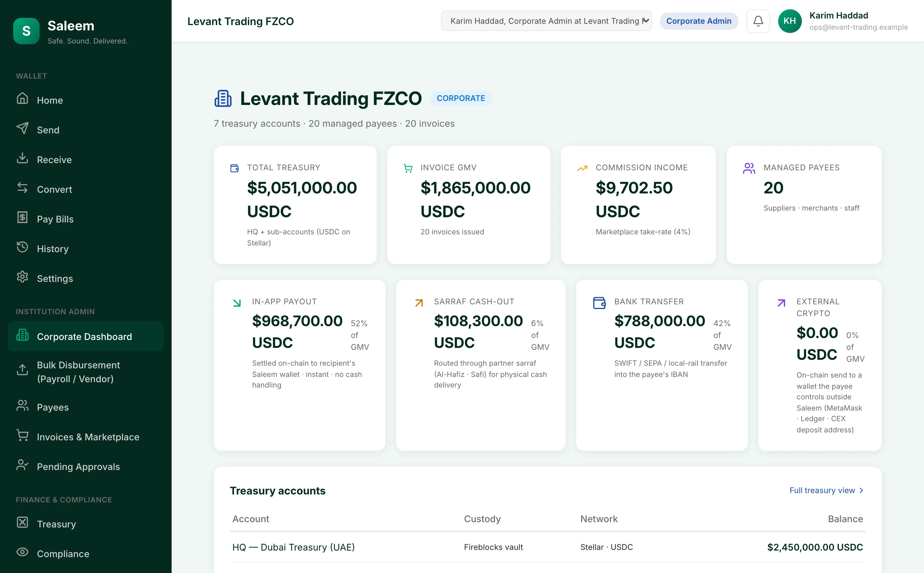The image size is (924, 573).
Task: Open Invoices & Marketplace
Action: 85,437
